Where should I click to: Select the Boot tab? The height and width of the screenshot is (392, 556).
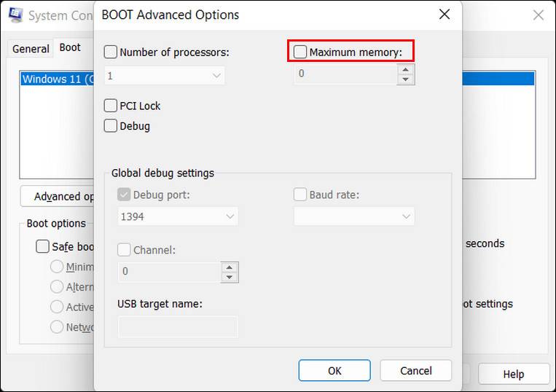point(70,47)
